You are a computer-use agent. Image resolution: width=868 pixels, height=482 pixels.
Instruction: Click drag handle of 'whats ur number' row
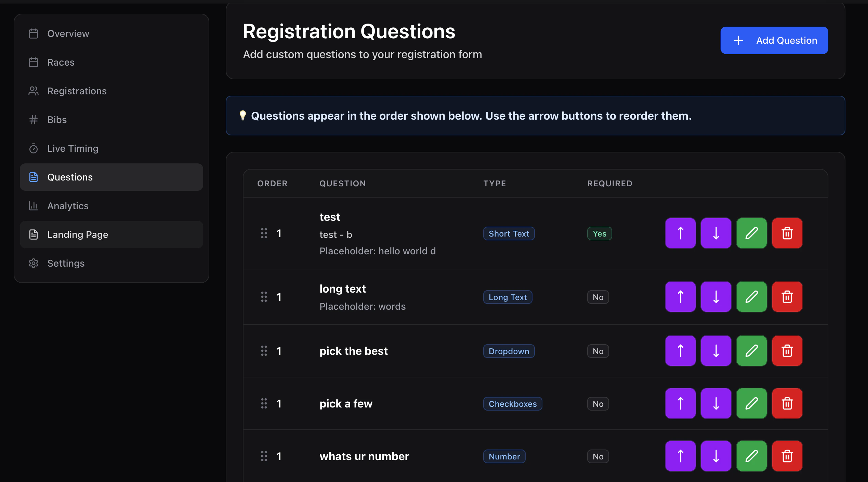pos(264,456)
